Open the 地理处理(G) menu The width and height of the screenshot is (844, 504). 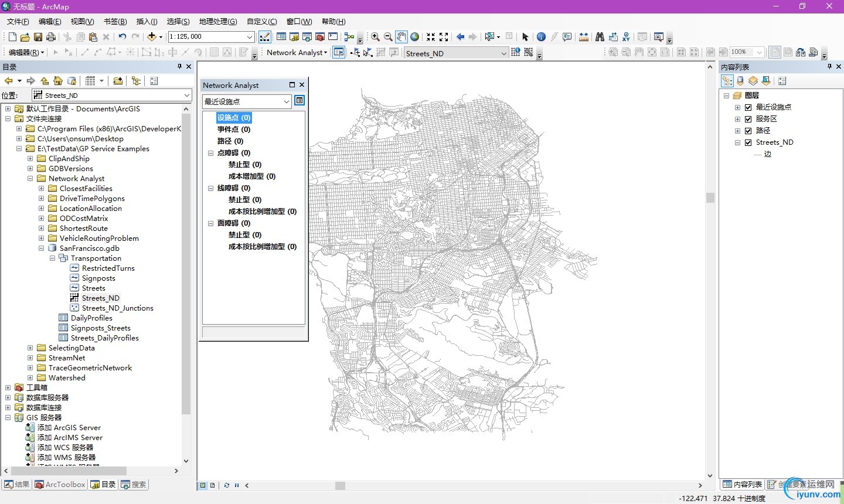tap(218, 22)
